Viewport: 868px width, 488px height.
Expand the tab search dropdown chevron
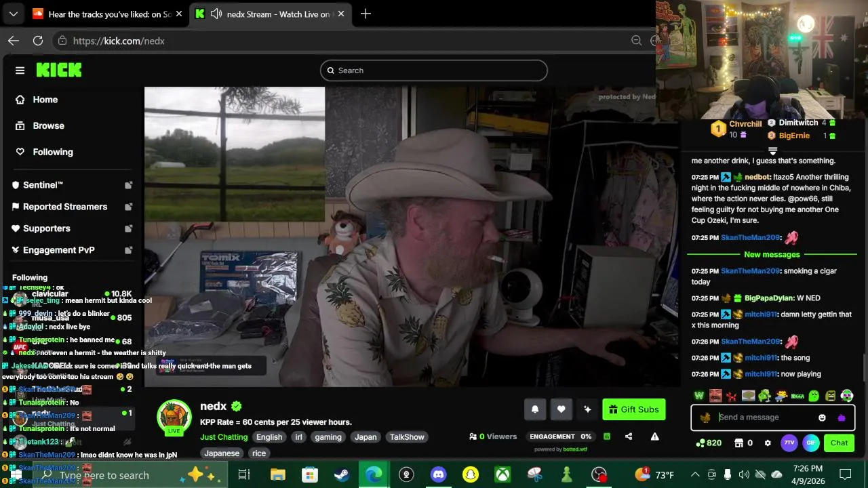pyautogui.click(x=13, y=14)
